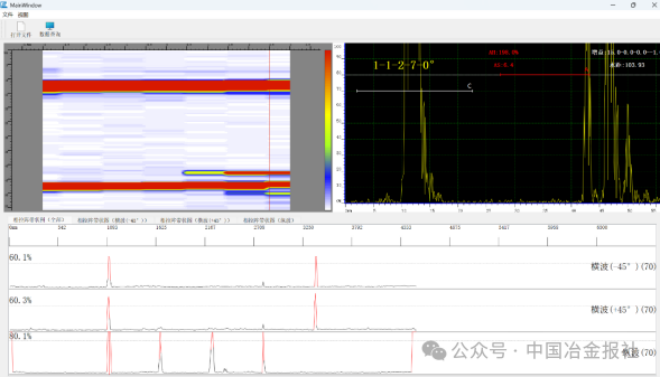Click the yellow-green indication band in B-scan
The image size is (660, 377).
point(204,173)
